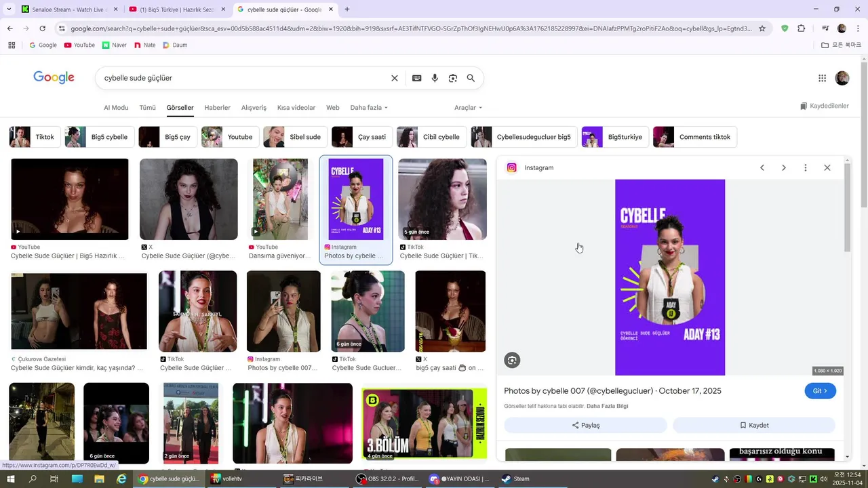Image resolution: width=868 pixels, height=488 pixels.
Task: Select the Comments tiktok filter chip
Action: point(695,137)
